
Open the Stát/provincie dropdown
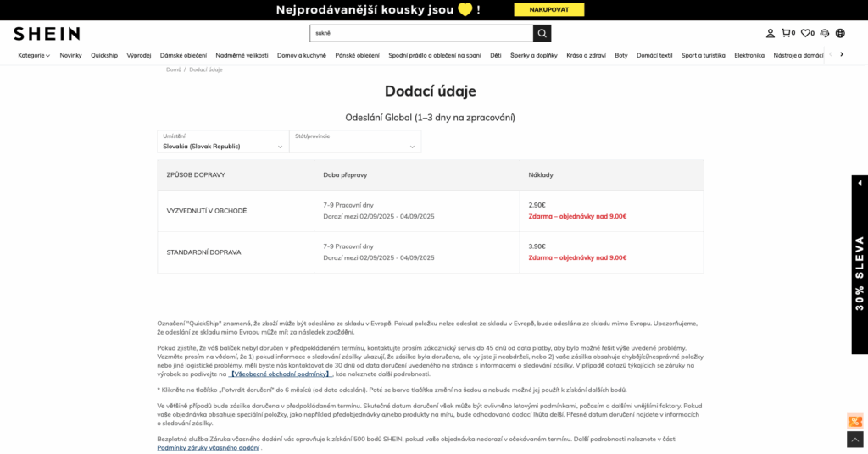(x=354, y=141)
